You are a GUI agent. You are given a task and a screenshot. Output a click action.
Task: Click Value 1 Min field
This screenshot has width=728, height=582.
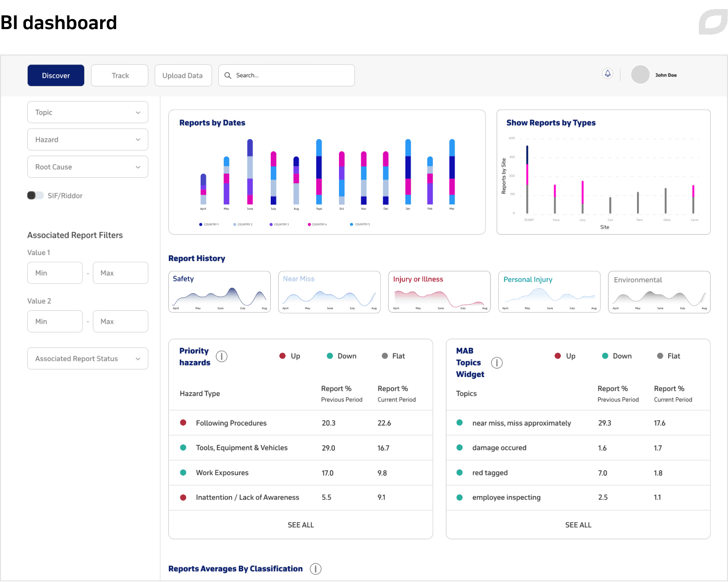(55, 273)
